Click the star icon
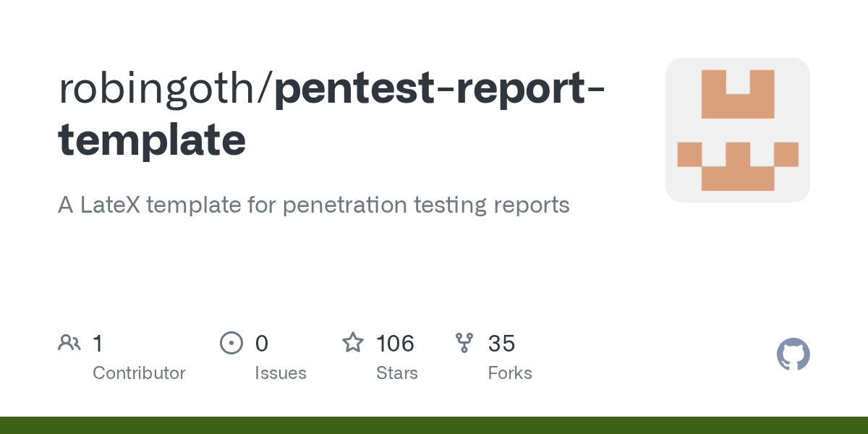Screen dimensions: 868x434 (353, 343)
